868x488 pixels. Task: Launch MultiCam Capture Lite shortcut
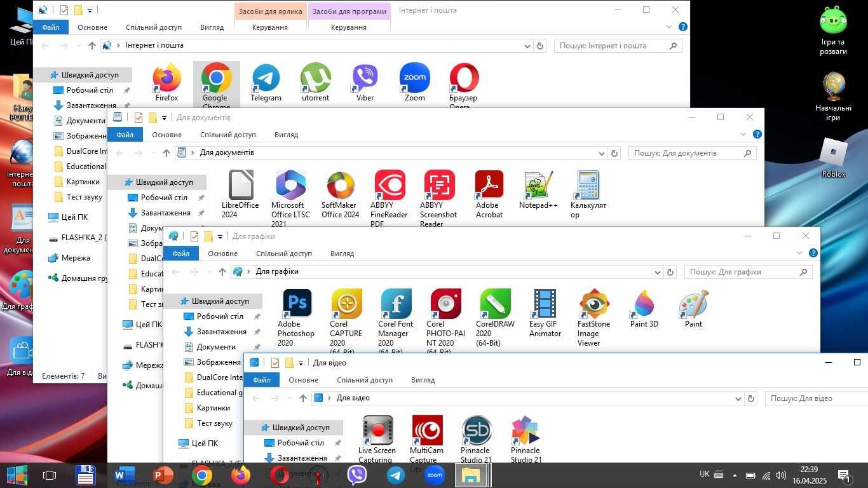(x=427, y=444)
